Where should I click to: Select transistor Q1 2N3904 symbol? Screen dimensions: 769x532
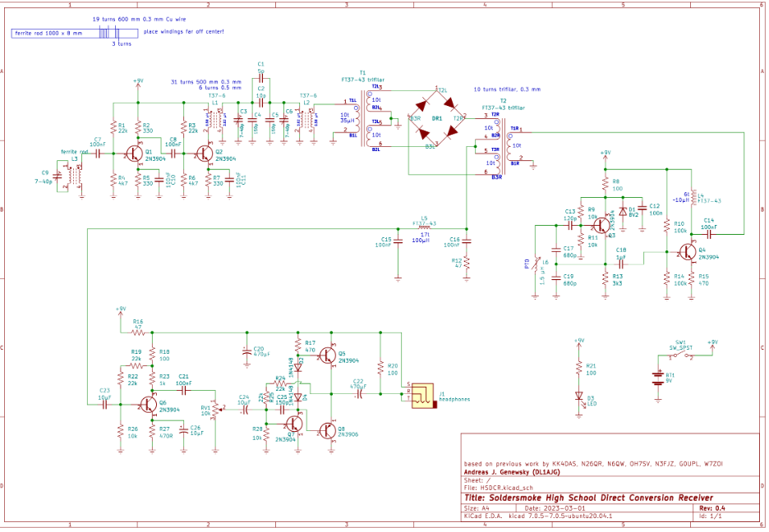click(133, 154)
